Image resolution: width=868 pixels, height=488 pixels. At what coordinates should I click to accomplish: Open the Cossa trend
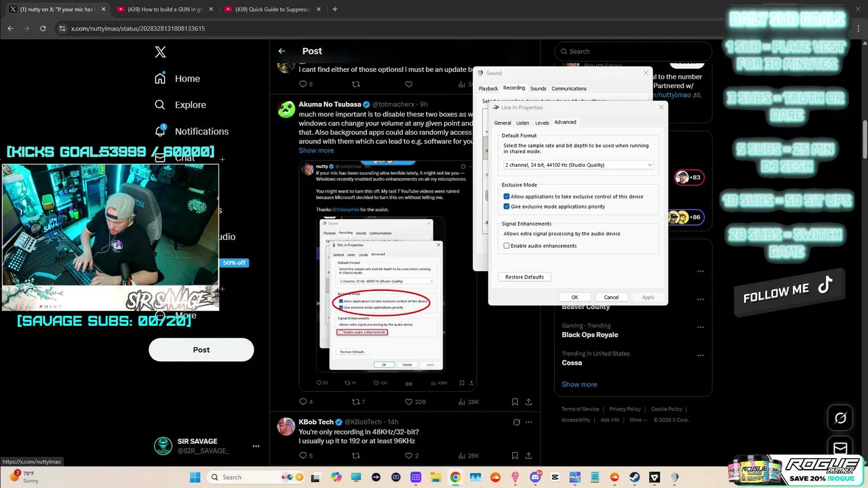(572, 363)
